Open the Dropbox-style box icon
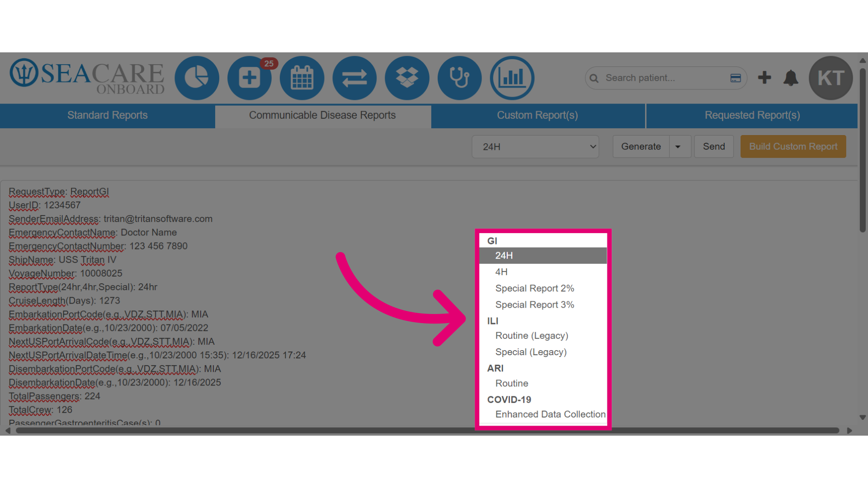This screenshot has width=868, height=488. pos(407,78)
